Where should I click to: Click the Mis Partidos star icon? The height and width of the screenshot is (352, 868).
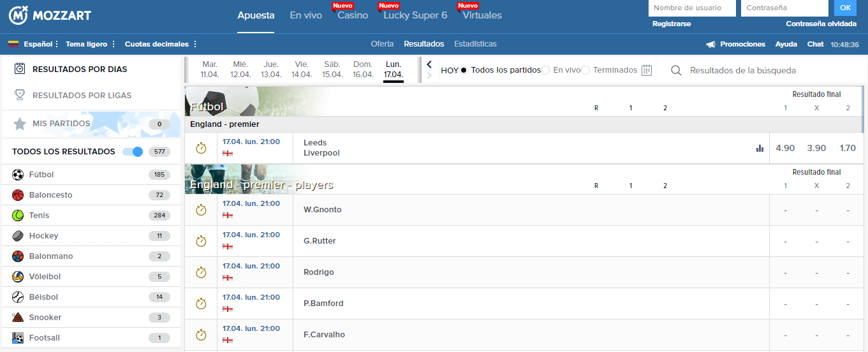[20, 124]
